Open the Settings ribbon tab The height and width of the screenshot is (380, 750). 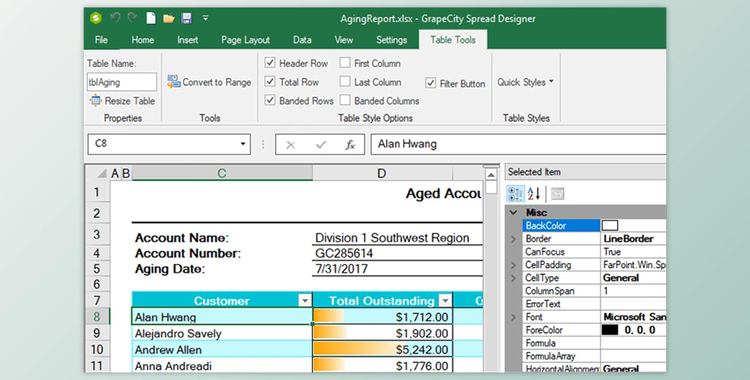pos(391,40)
